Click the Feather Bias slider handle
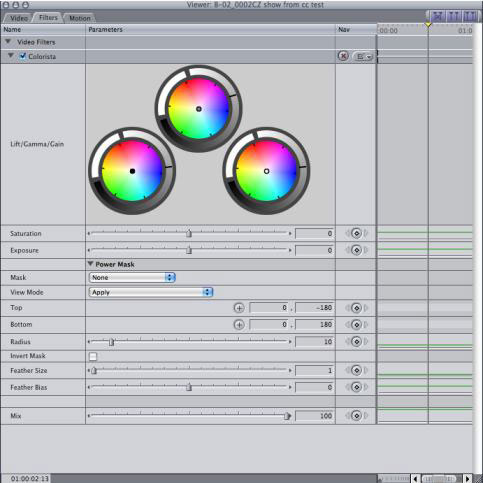This screenshot has width=483, height=483. coord(189,387)
